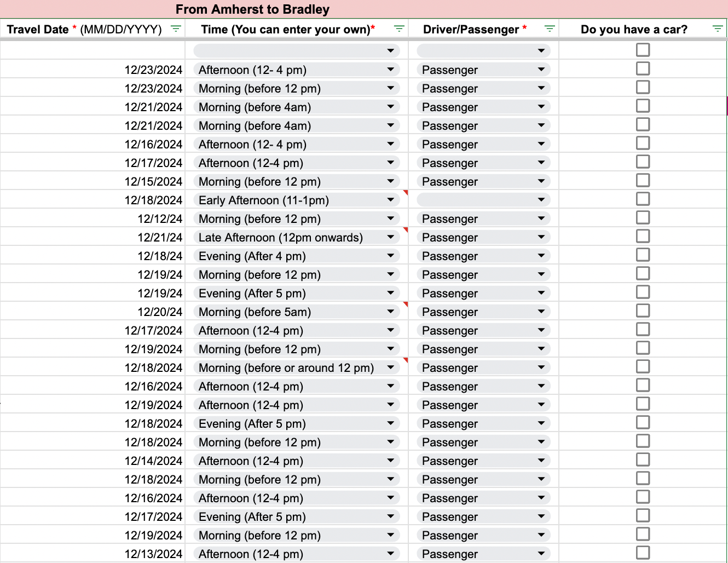
Task: Select the empty Travel Date cell in first row
Action: tap(93, 51)
